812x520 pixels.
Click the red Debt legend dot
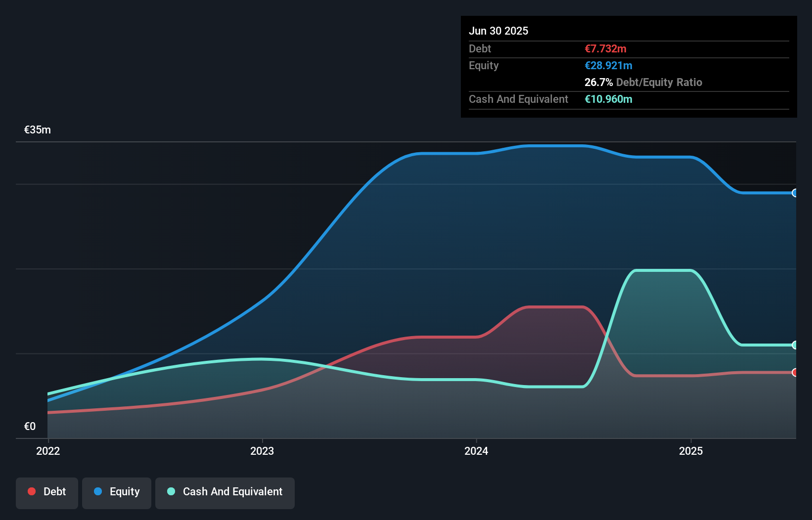pos(31,491)
